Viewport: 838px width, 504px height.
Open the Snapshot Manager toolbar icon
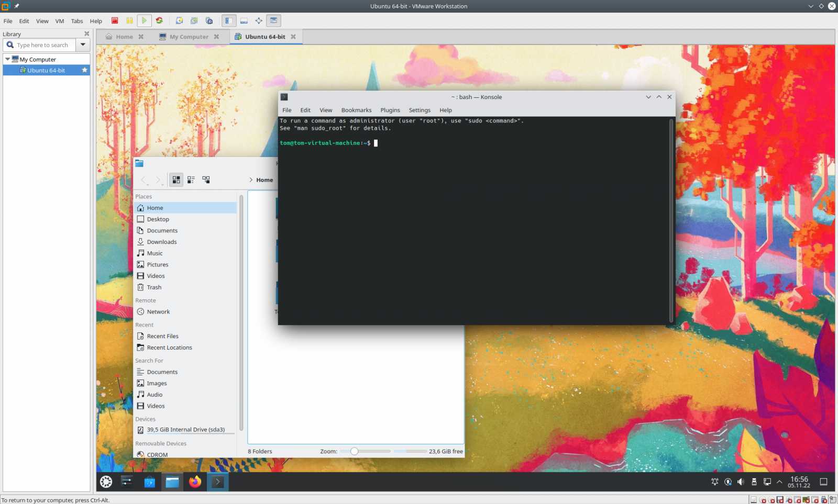click(x=209, y=21)
